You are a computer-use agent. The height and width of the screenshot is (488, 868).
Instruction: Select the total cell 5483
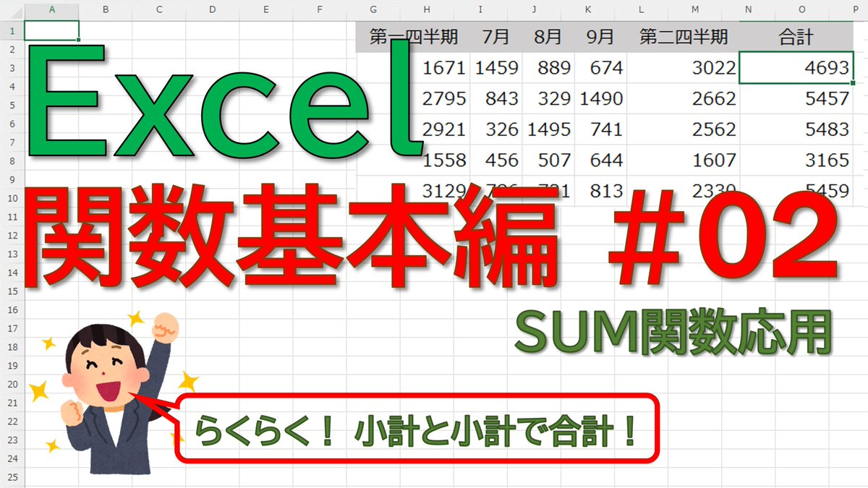(x=796, y=129)
